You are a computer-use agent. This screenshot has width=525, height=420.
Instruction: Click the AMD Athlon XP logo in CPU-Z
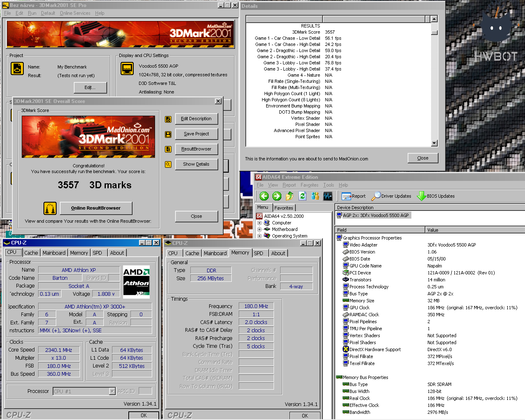[136, 282]
